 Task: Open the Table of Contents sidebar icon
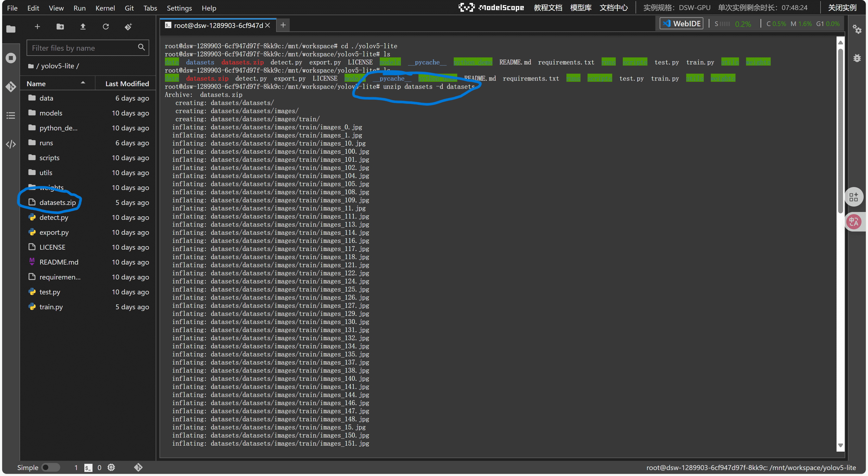click(11, 116)
